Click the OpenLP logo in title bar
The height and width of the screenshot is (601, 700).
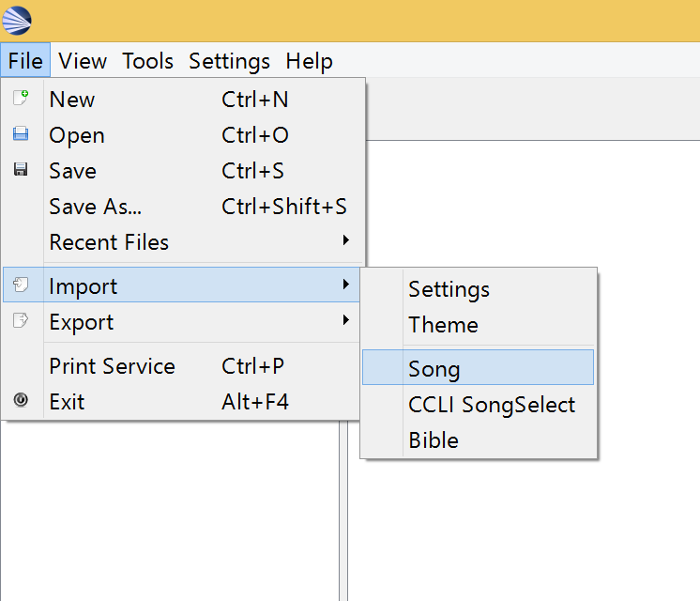17,21
